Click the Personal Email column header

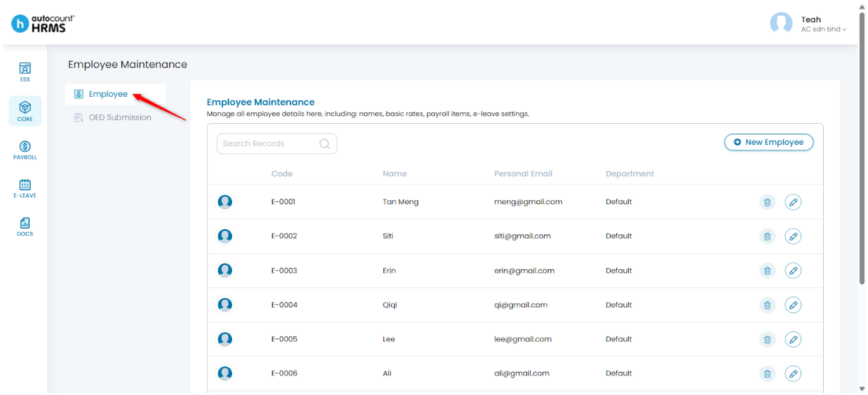[x=523, y=174]
